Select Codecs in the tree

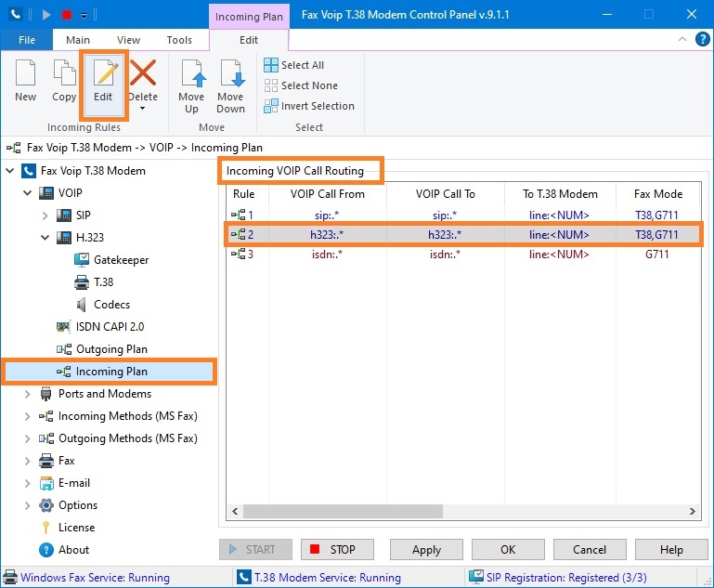111,305
